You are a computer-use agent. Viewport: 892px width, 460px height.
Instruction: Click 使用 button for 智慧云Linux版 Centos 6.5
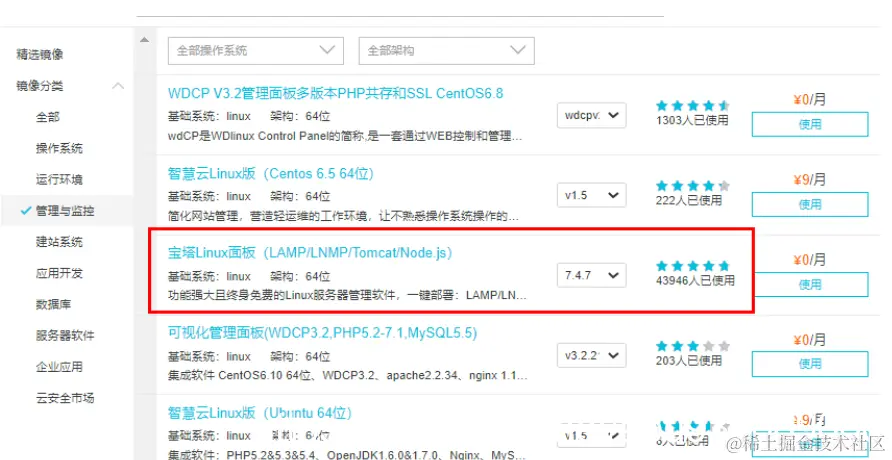tap(810, 204)
